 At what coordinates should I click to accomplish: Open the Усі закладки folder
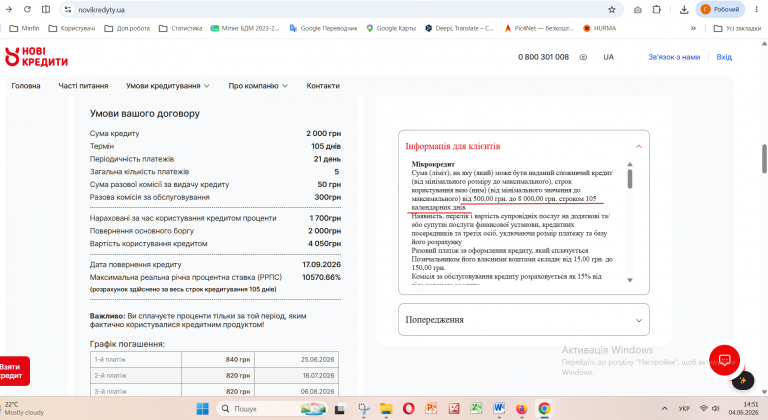coord(737,28)
